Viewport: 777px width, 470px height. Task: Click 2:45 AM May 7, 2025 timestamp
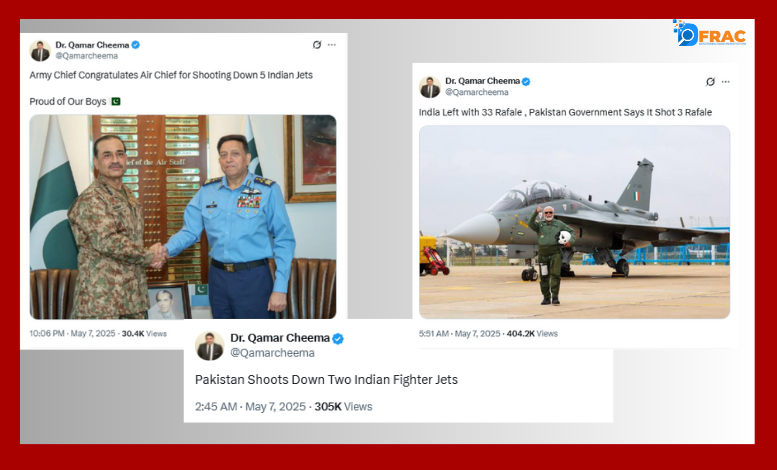[250, 407]
